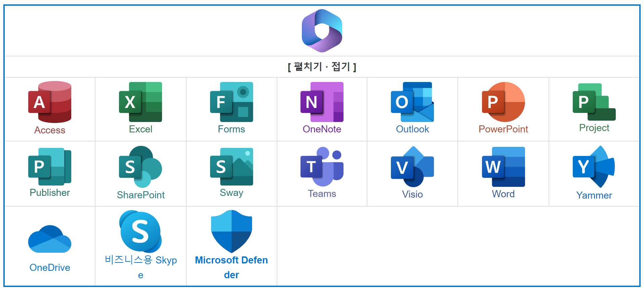Viewport: 644px width, 289px height.
Task: Follow the Excel text link
Action: (140, 129)
